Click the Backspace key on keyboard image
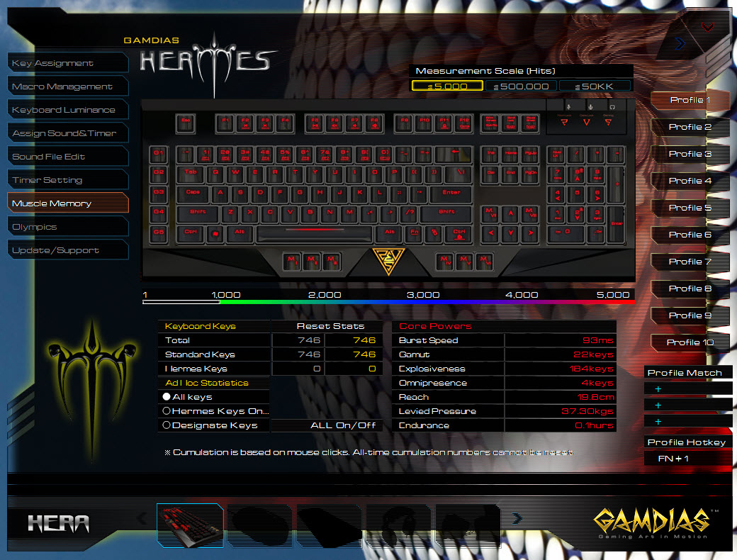The image size is (737, 560). click(x=454, y=154)
